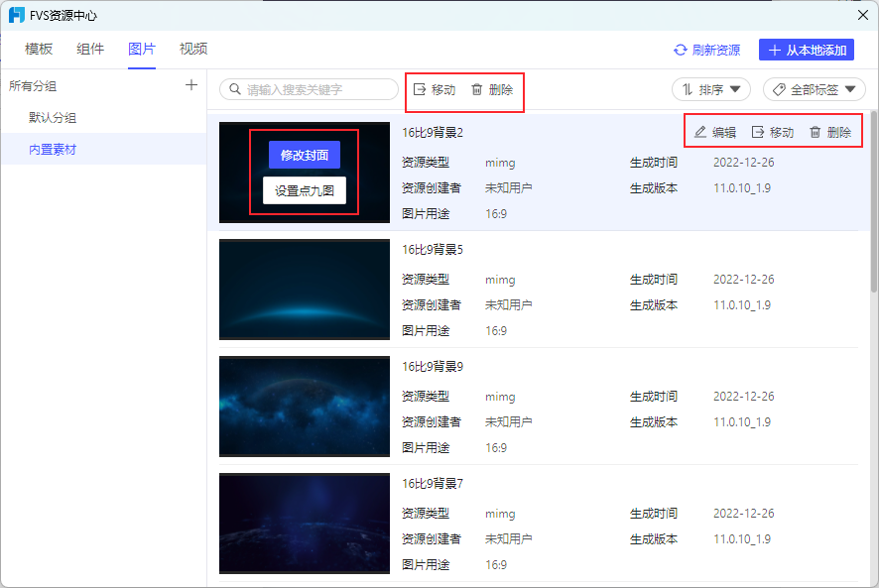Click the toolbar move icon

pos(420,89)
